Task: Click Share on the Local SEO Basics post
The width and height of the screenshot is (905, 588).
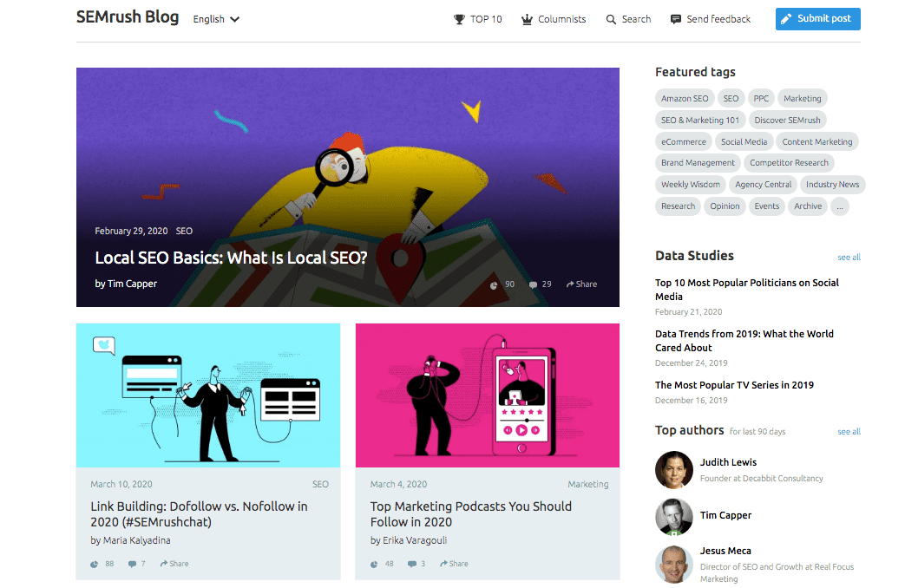Action: 581,284
